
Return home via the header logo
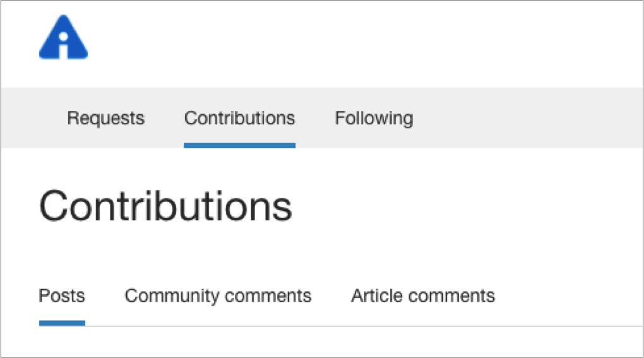(x=63, y=39)
